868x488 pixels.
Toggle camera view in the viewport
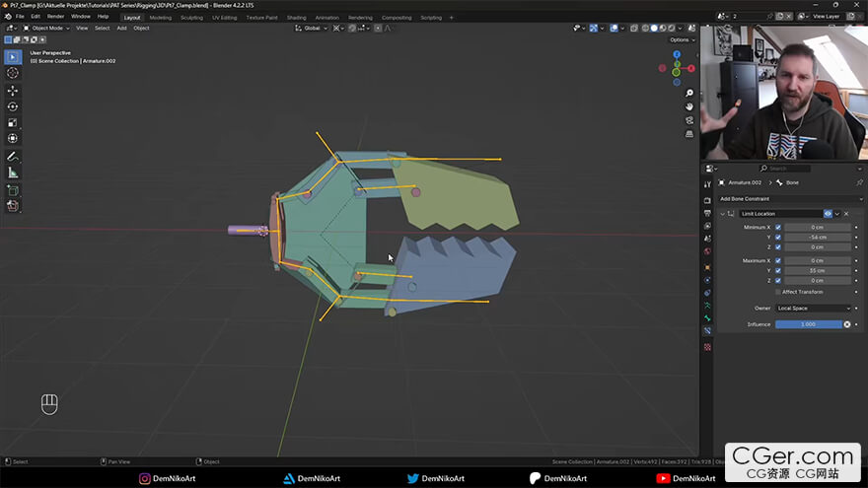click(x=689, y=120)
